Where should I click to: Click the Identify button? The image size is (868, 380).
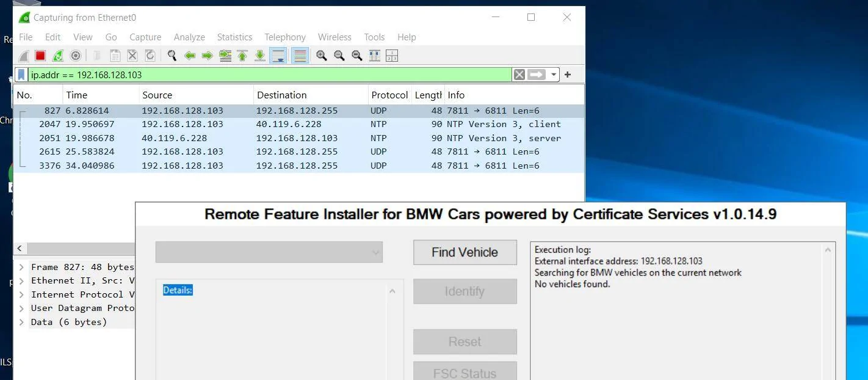tap(465, 291)
